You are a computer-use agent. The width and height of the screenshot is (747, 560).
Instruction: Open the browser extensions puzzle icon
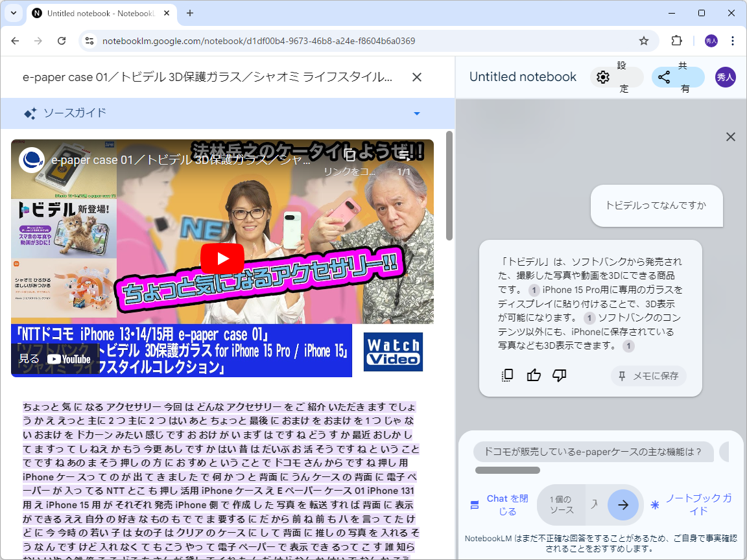(676, 40)
